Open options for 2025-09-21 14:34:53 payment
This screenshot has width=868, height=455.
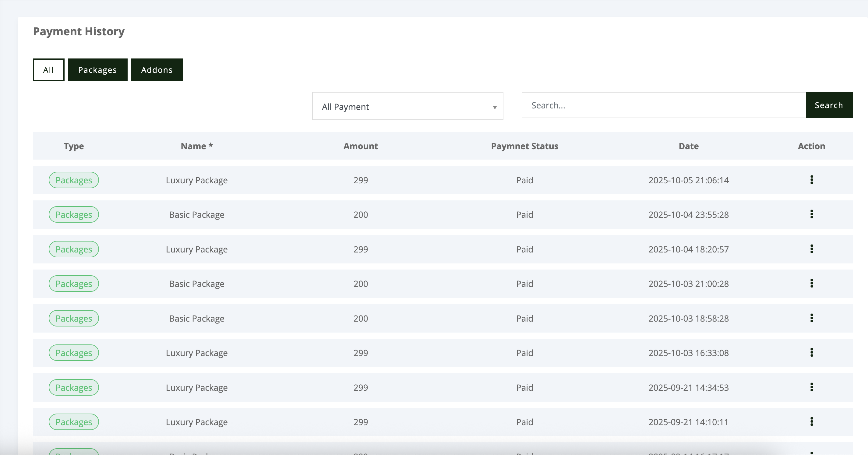point(811,387)
